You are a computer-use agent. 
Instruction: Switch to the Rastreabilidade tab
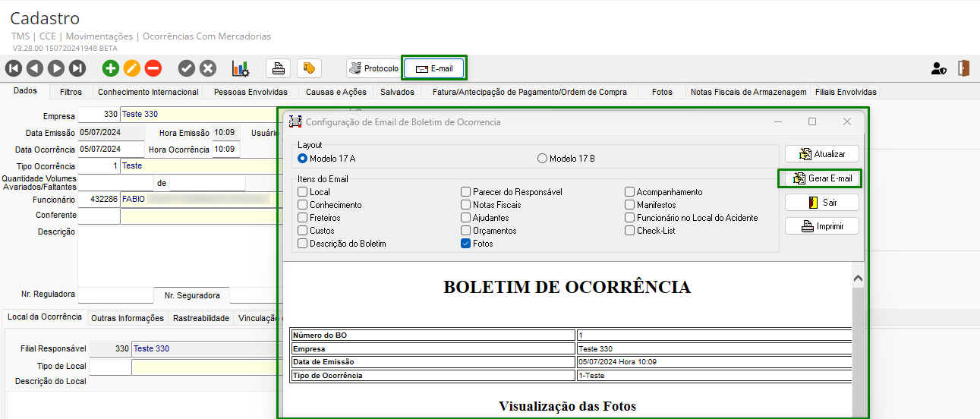[x=201, y=318]
